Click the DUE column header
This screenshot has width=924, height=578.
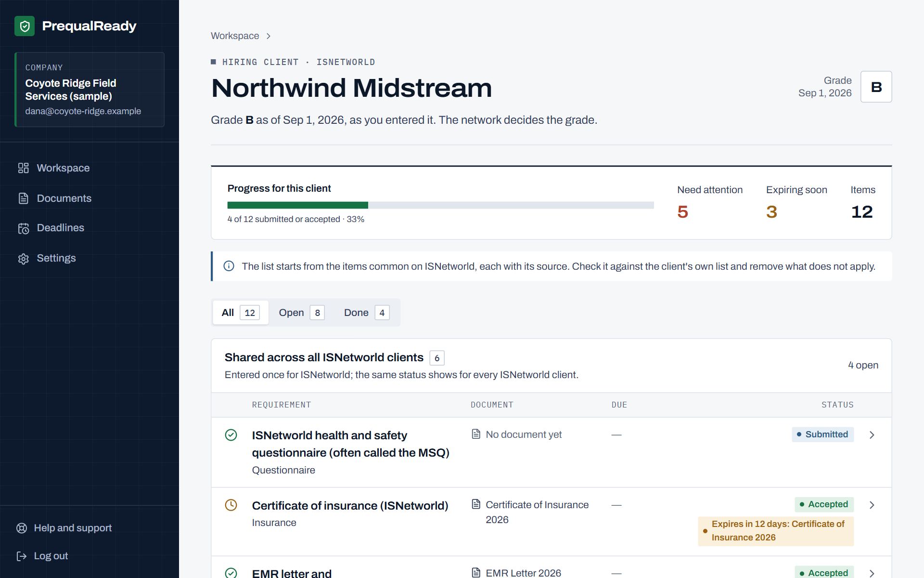point(619,405)
